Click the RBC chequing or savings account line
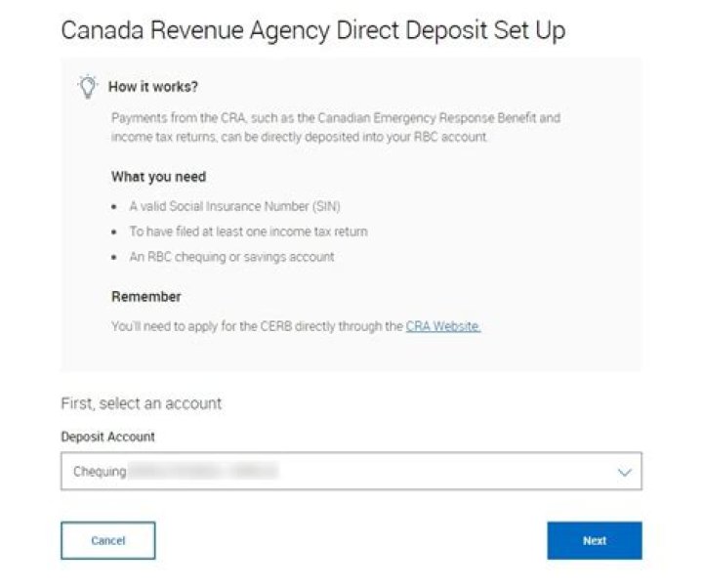The height and width of the screenshot is (588, 703). (x=231, y=257)
